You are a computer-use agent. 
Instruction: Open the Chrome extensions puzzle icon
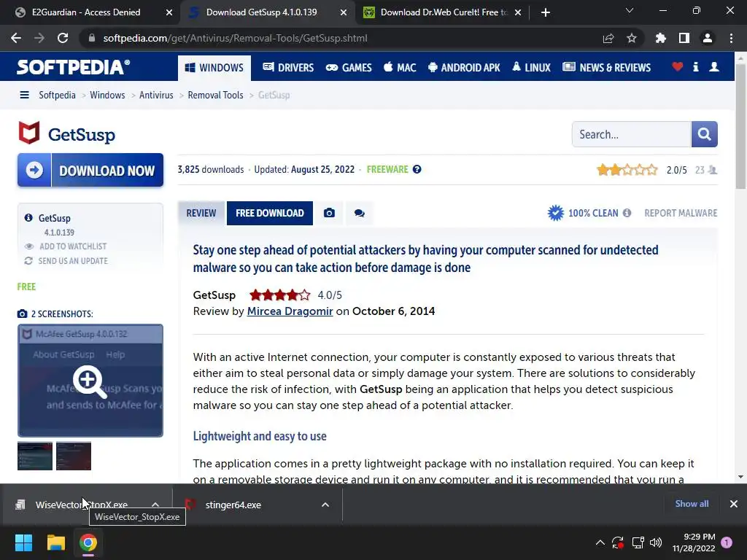pos(661,38)
